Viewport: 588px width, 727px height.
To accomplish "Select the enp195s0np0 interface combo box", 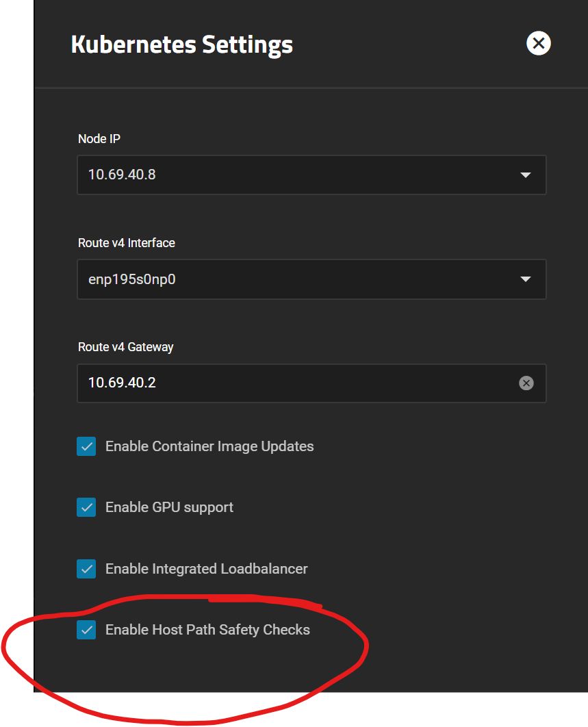I will tap(301, 279).
